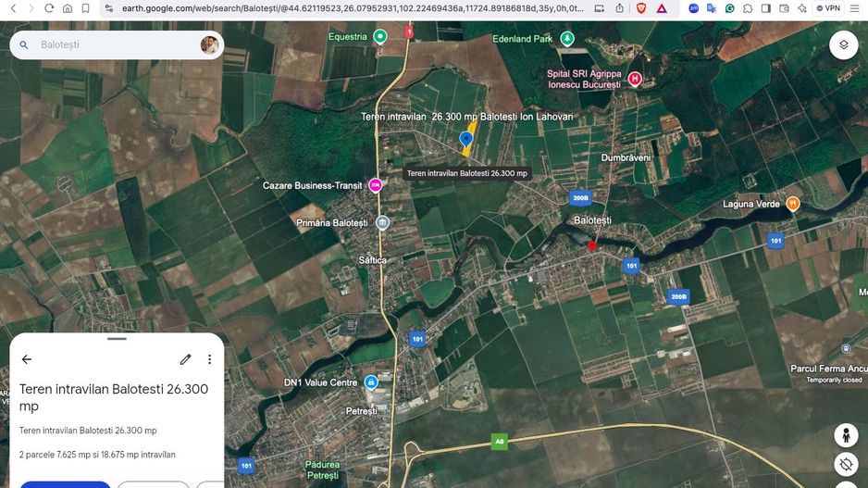Open Brave Shields lion icon

point(641,8)
